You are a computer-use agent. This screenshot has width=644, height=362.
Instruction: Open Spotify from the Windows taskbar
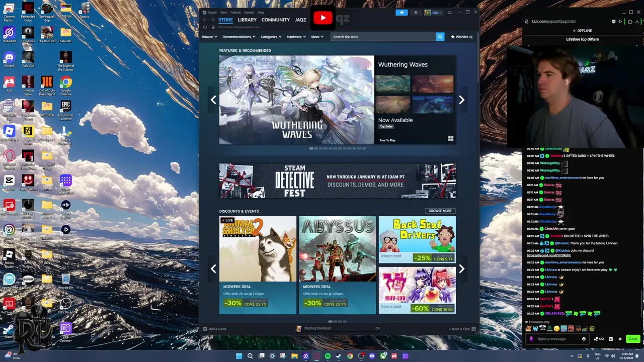click(328, 356)
